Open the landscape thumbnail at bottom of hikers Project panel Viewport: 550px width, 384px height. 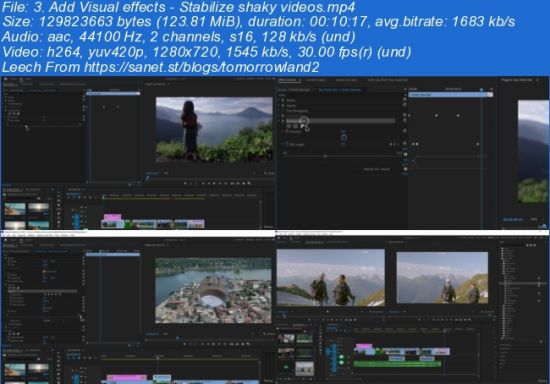[x=304, y=368]
